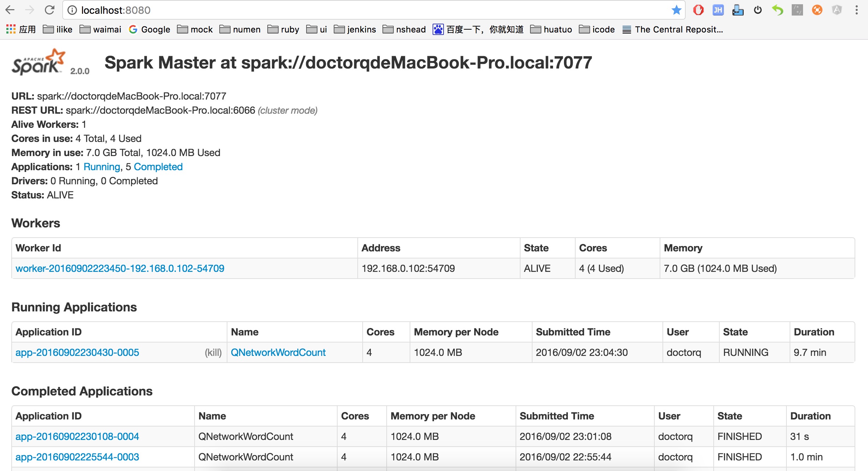
Task: Open the Chrome three-dot menu
Action: [856, 10]
